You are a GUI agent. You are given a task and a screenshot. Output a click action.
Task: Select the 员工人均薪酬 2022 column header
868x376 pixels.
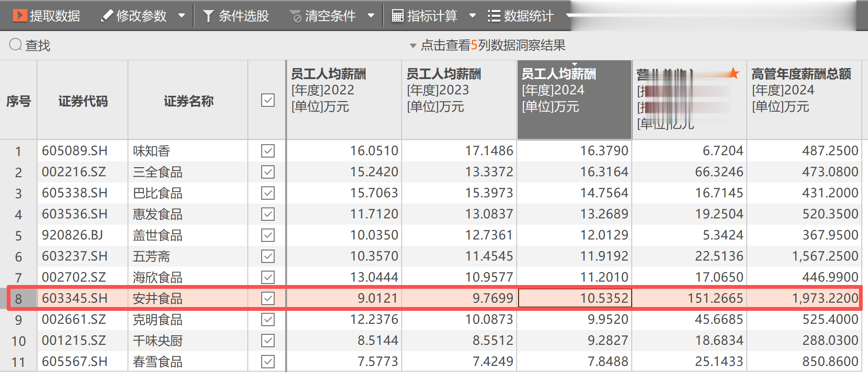point(344,100)
